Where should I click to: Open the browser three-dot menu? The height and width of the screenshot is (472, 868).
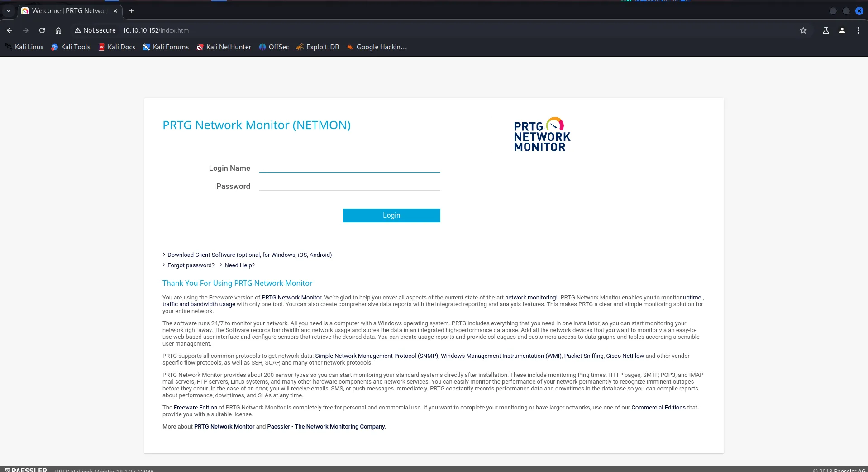(x=858, y=30)
